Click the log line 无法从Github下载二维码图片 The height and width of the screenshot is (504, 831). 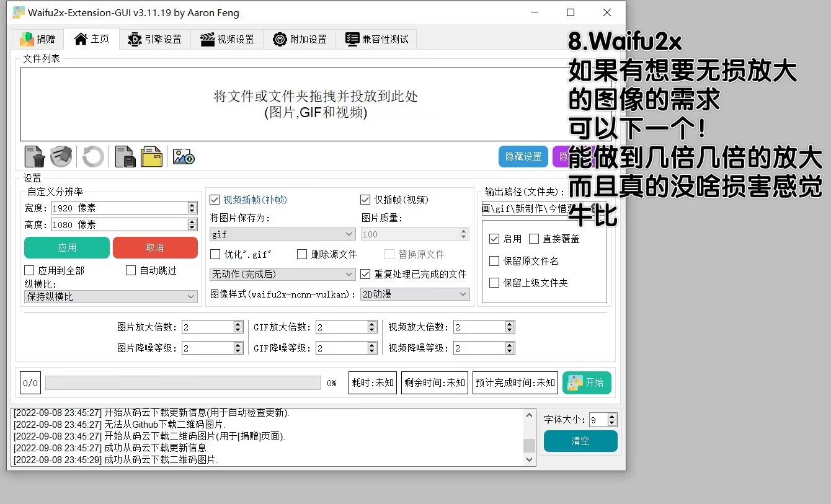pos(120,425)
